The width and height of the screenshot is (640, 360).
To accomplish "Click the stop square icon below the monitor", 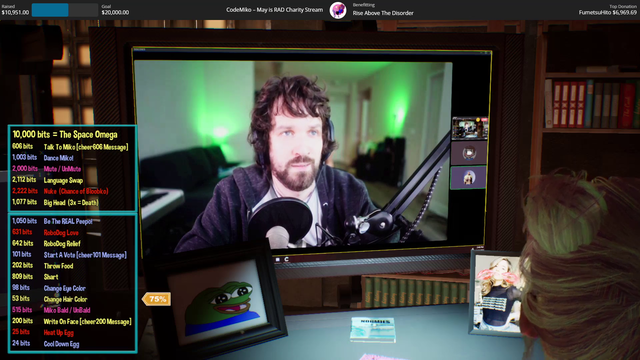I will (x=278, y=259).
